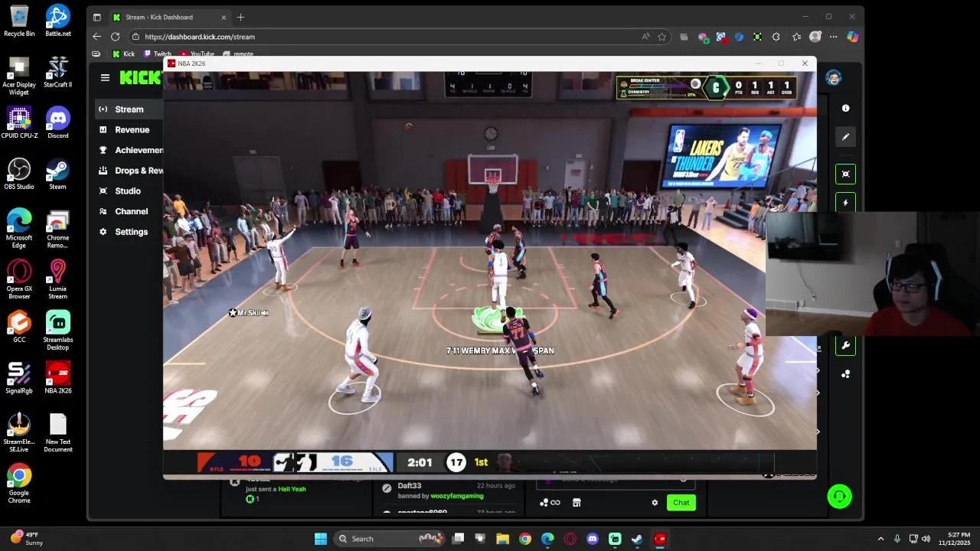
Task: Open the browser profile avatar
Action: [x=815, y=37]
